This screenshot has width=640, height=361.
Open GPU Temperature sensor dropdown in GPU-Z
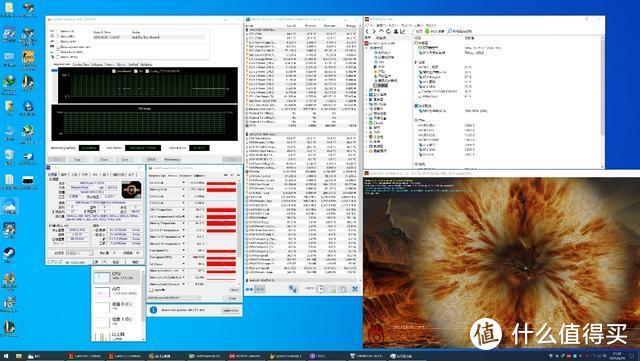click(183, 209)
